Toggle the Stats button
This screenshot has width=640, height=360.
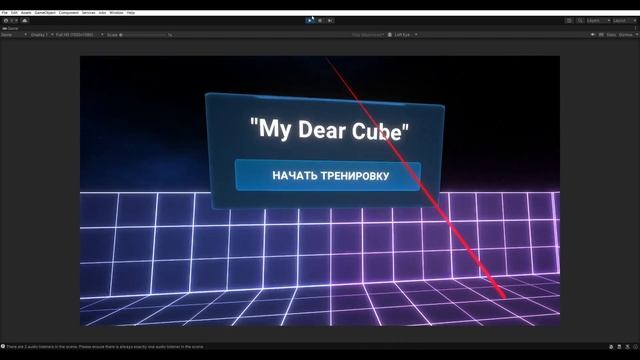click(611, 35)
